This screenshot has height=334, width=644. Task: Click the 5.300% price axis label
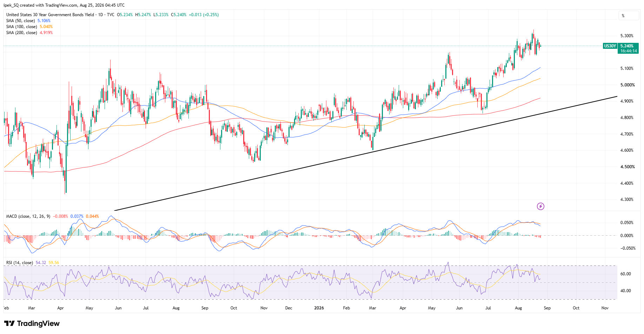(627, 36)
